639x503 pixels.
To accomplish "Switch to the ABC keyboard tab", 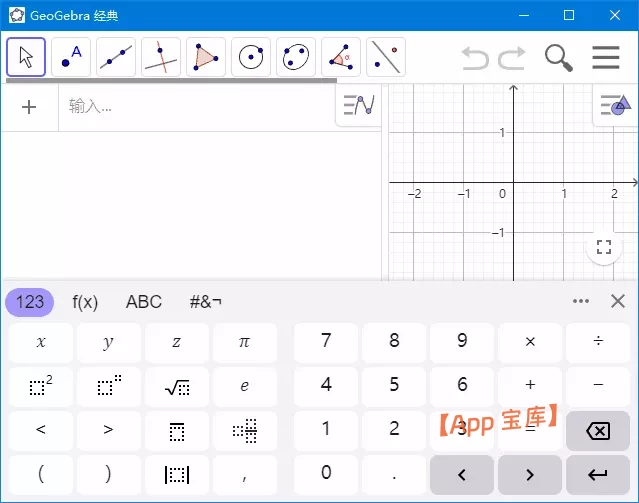I will coord(143,301).
